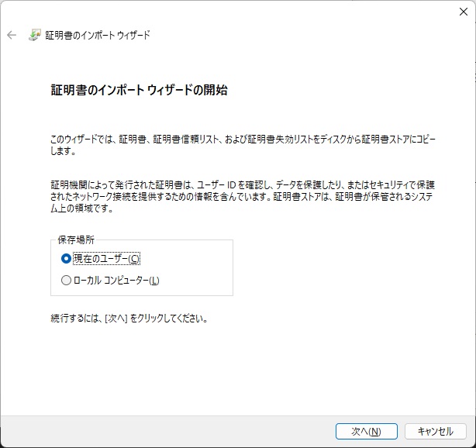Click the 次へ(N) button
This screenshot has width=476, height=448.
(x=366, y=431)
